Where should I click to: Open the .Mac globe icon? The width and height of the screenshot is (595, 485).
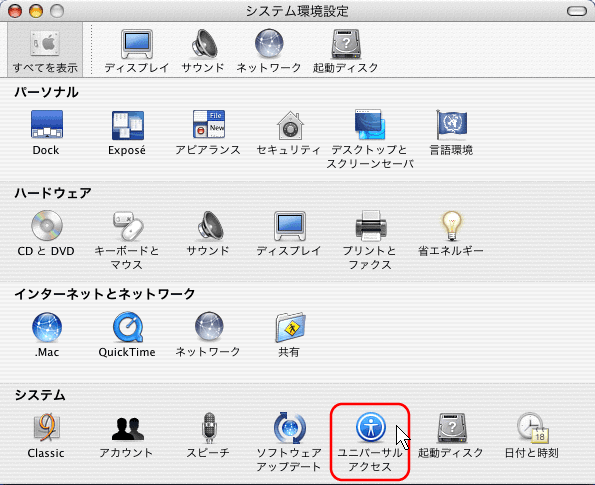click(x=47, y=327)
